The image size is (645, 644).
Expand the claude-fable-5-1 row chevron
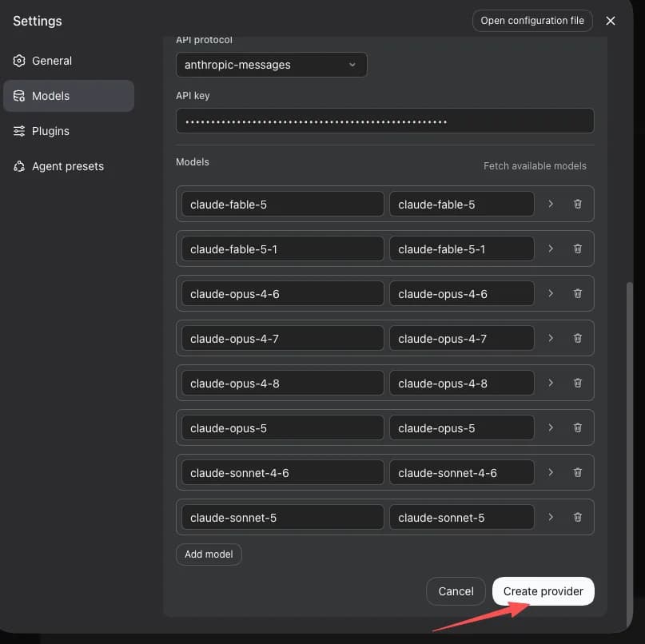coord(551,248)
